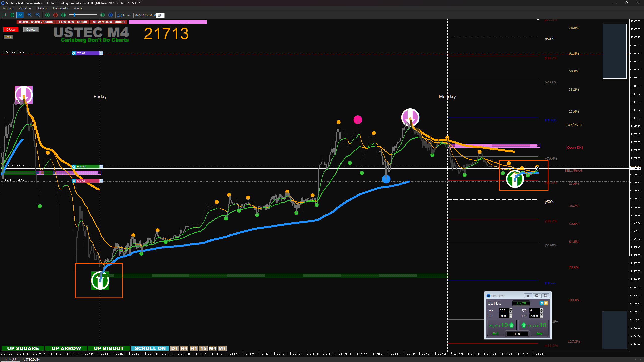Viewport: 644px width, 362px height.
Task: Toggle UP SQUARE indicator button
Action: (23, 348)
